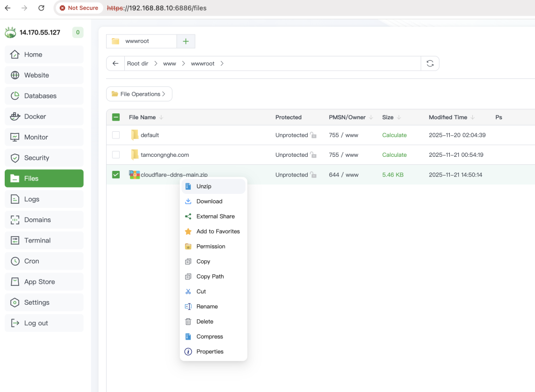Viewport: 535px width, 392px height.
Task: Click Calculate for the tamcongnghe.com folder size
Action: 394,155
